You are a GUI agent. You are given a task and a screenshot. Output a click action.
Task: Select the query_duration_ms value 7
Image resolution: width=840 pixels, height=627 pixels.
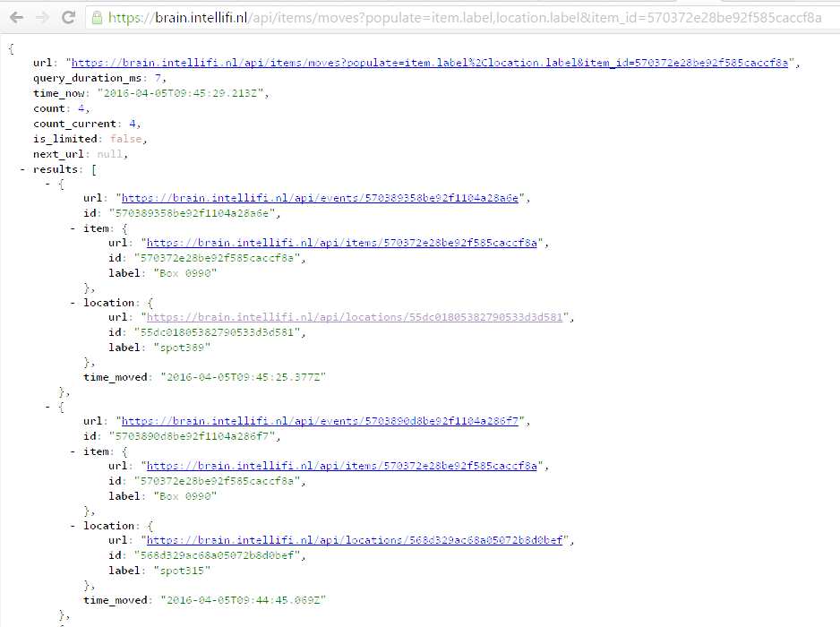click(x=158, y=78)
